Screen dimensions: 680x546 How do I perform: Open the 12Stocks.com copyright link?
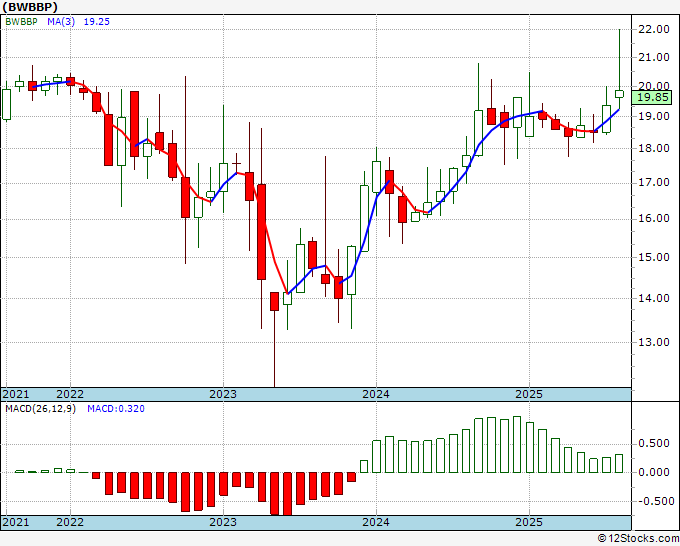coord(638,539)
